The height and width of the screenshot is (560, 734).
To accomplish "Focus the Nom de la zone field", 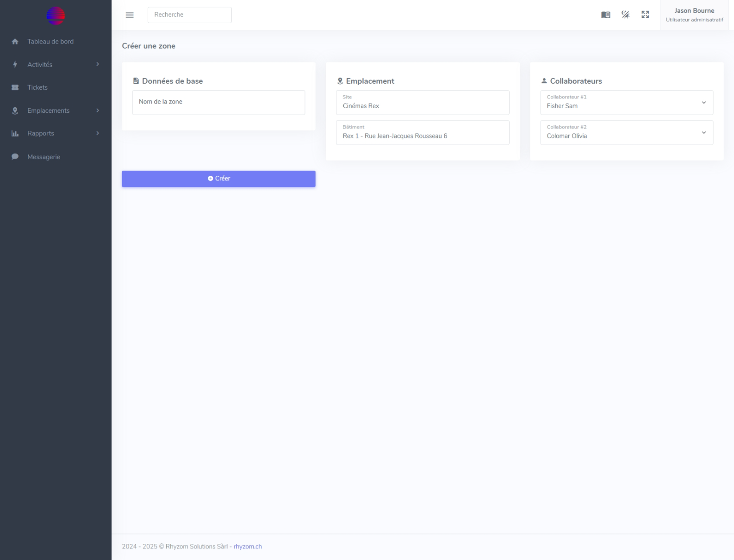I will (218, 103).
